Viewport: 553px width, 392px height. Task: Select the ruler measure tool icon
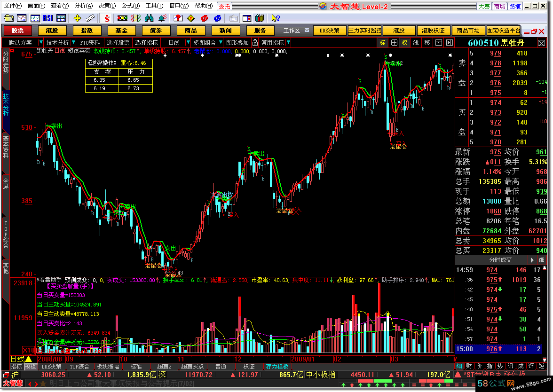pyautogui.click(x=90, y=18)
